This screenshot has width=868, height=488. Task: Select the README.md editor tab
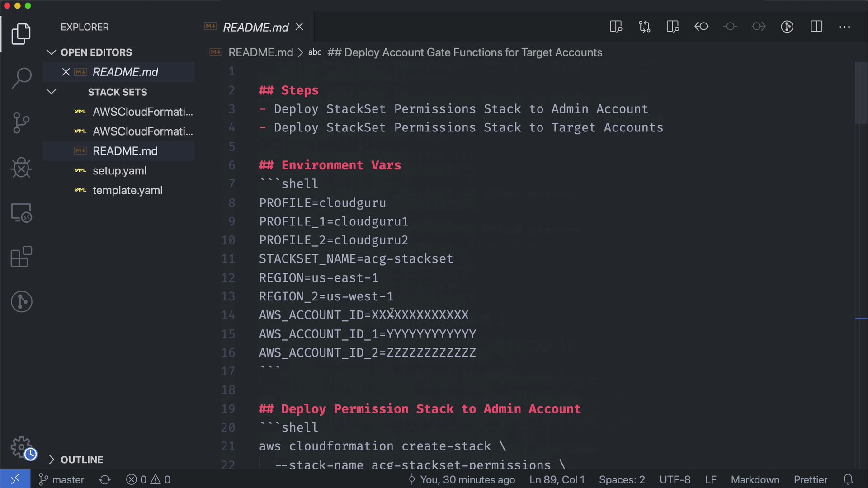point(255,28)
